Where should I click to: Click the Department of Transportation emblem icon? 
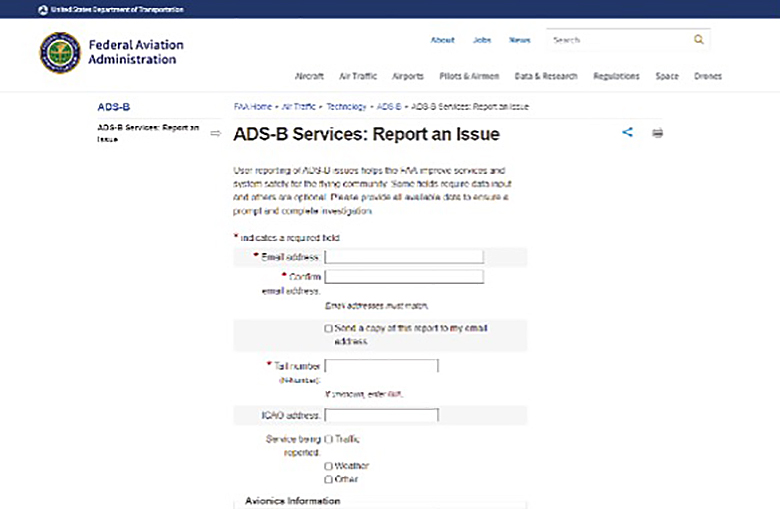click(43, 9)
